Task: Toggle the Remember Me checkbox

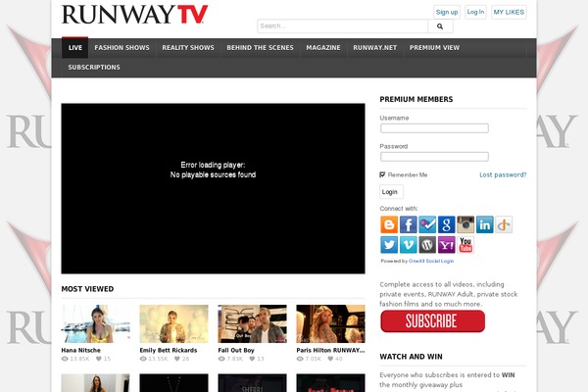Action: coord(382,174)
